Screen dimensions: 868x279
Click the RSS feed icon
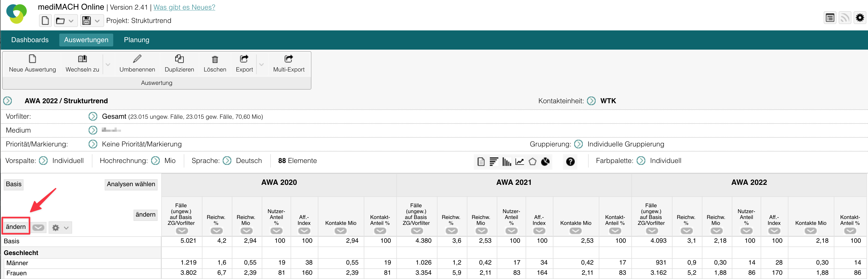[x=845, y=18]
